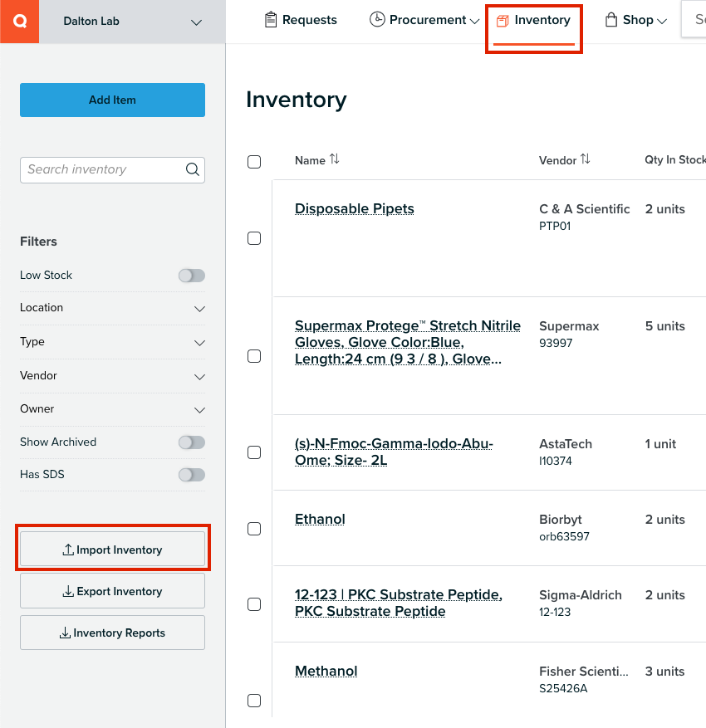
Task: Select the Supermax Protege gloves row checkbox
Action: [x=254, y=356]
